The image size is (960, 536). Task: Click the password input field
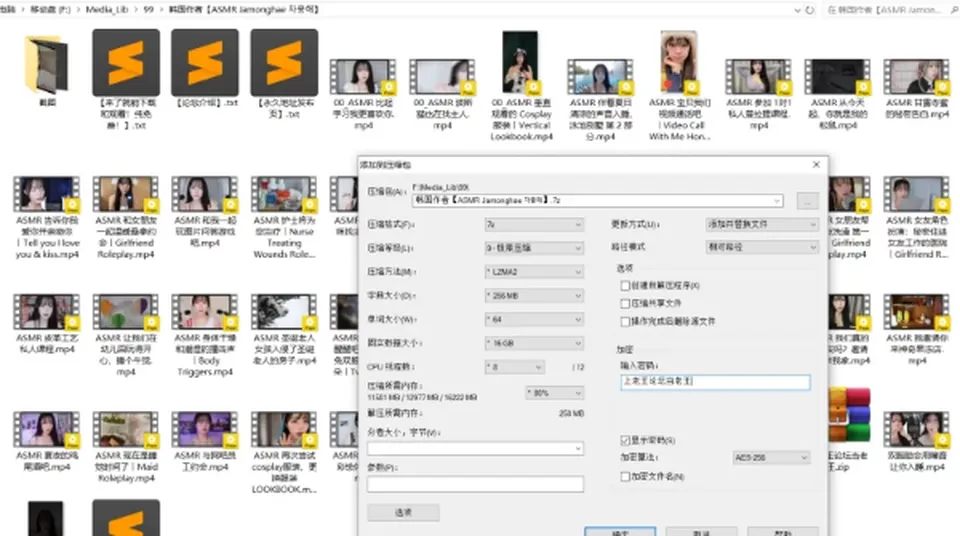pyautogui.click(x=715, y=382)
